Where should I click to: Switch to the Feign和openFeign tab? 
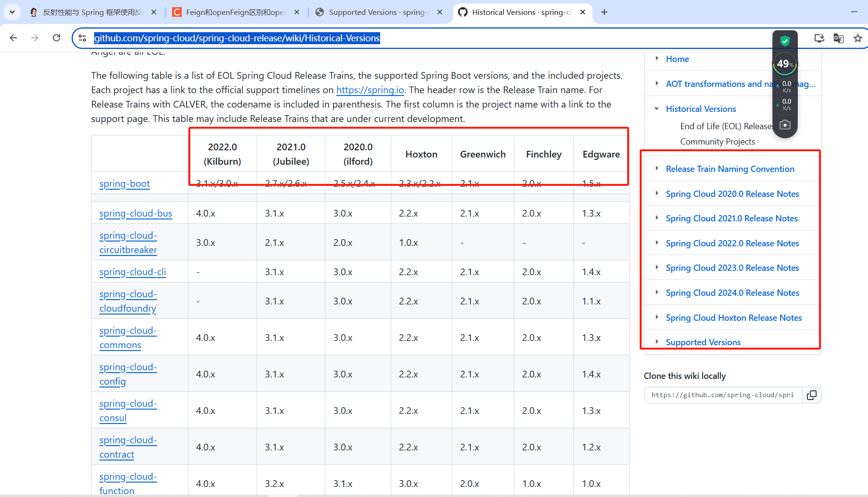click(236, 12)
